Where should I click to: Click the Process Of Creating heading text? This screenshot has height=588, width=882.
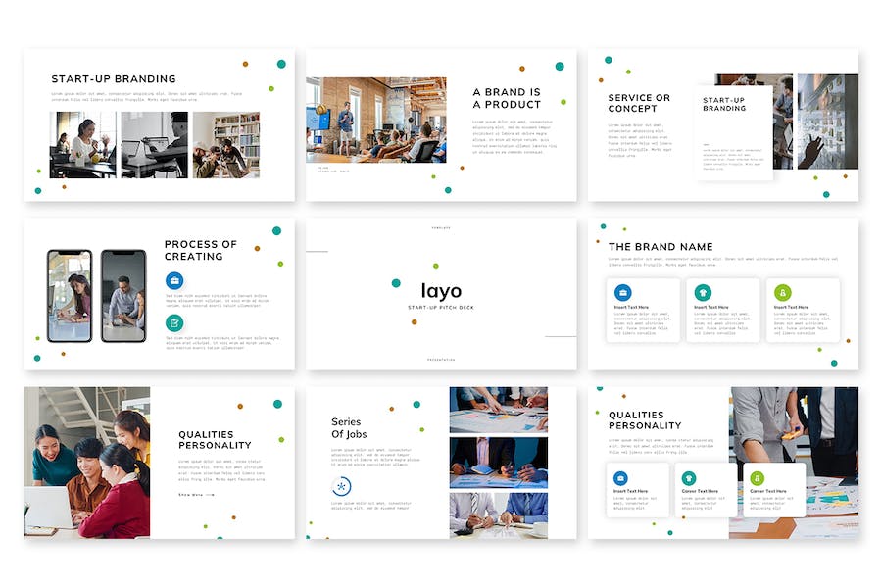pyautogui.click(x=200, y=251)
